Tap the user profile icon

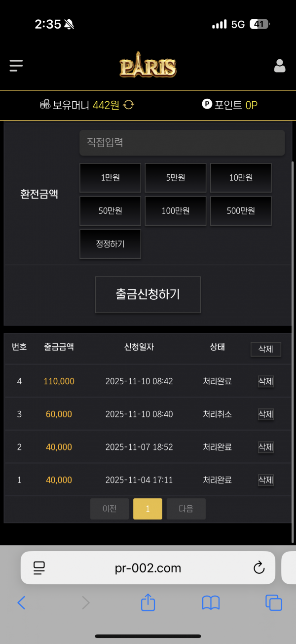280,66
